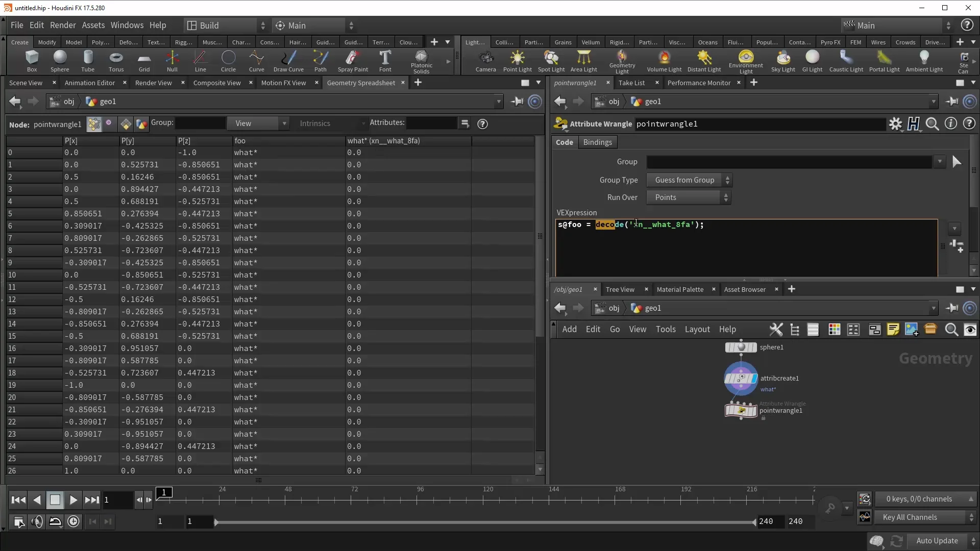The height and width of the screenshot is (551, 980).
Task: Open the View filter dropdown in the spreadsheet
Action: click(x=258, y=123)
